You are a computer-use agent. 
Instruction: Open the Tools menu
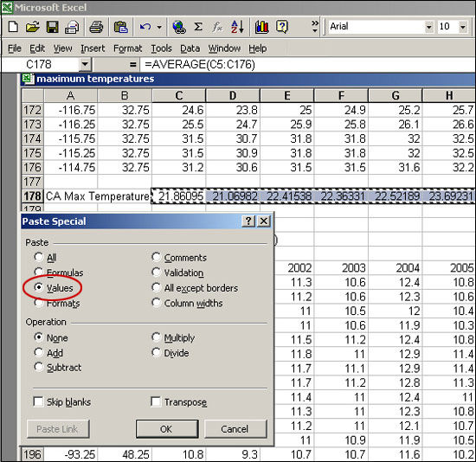(161, 48)
